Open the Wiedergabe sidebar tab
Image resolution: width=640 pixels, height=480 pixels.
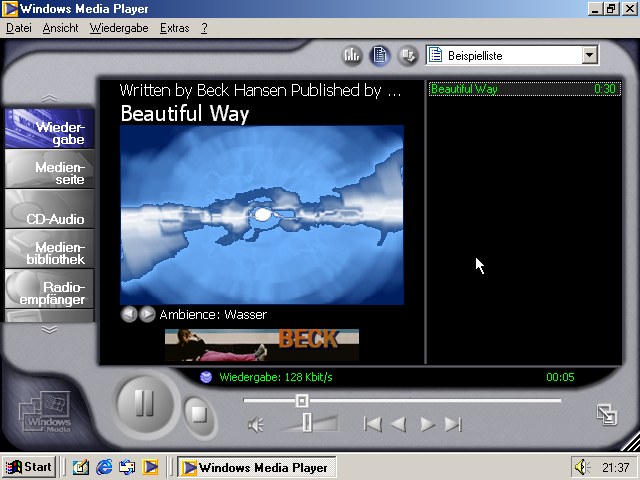(49, 129)
